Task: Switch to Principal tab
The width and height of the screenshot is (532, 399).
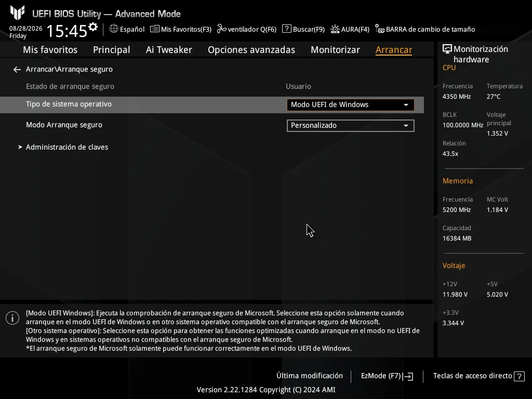Action: 111,49
